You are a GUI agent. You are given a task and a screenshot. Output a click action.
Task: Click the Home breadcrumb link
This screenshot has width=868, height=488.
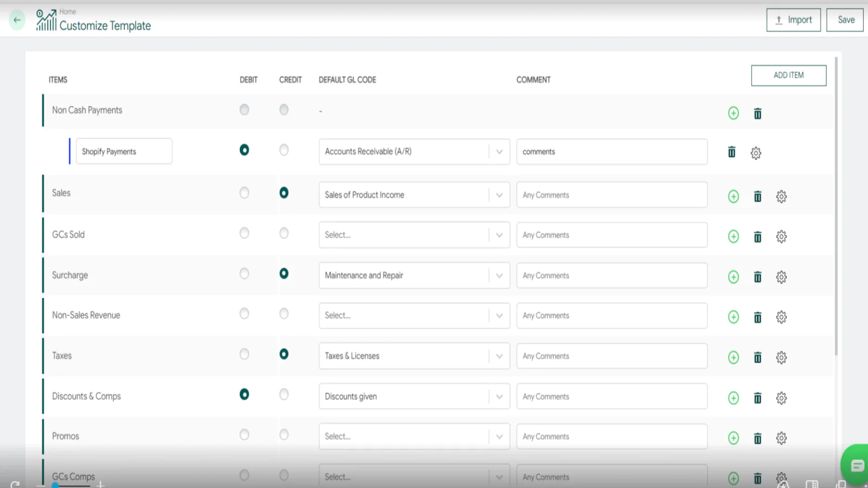[68, 11]
